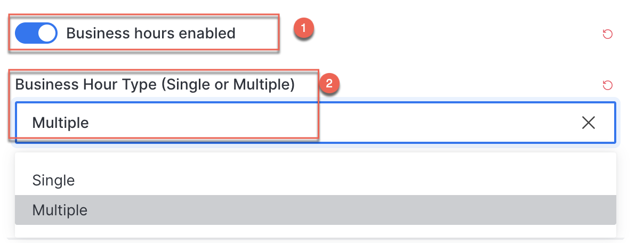The image size is (644, 243).
Task: Choose the highlighted Multiple option in list
Action: [x=316, y=210]
